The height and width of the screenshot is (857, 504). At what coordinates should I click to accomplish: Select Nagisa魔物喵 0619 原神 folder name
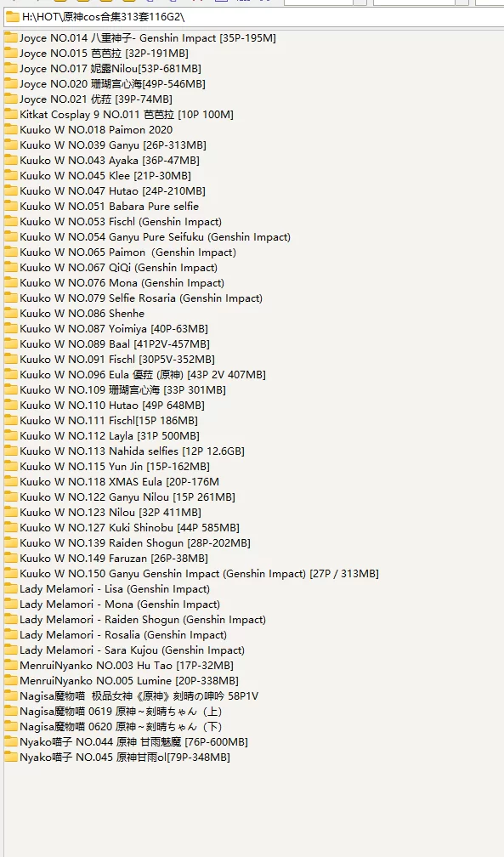tap(120, 711)
